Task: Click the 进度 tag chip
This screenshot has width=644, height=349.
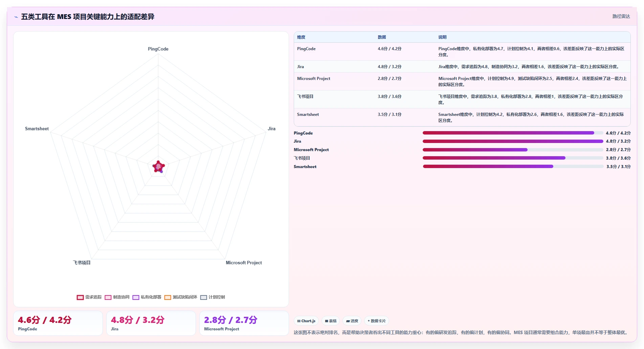Action: (352, 321)
